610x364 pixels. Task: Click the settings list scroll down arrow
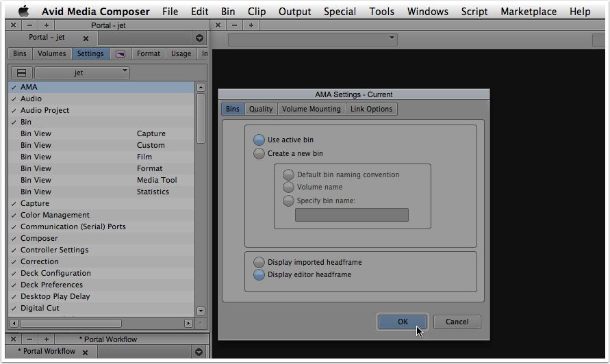coord(201,311)
